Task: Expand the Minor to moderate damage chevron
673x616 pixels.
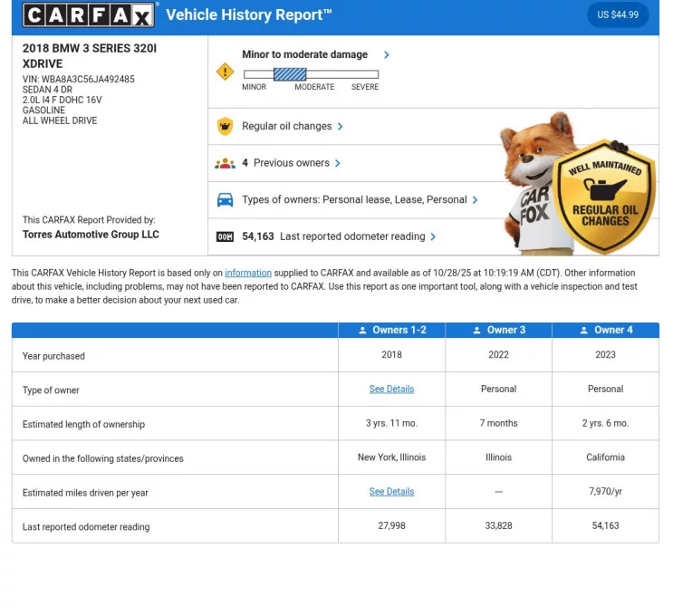Action: [387, 55]
